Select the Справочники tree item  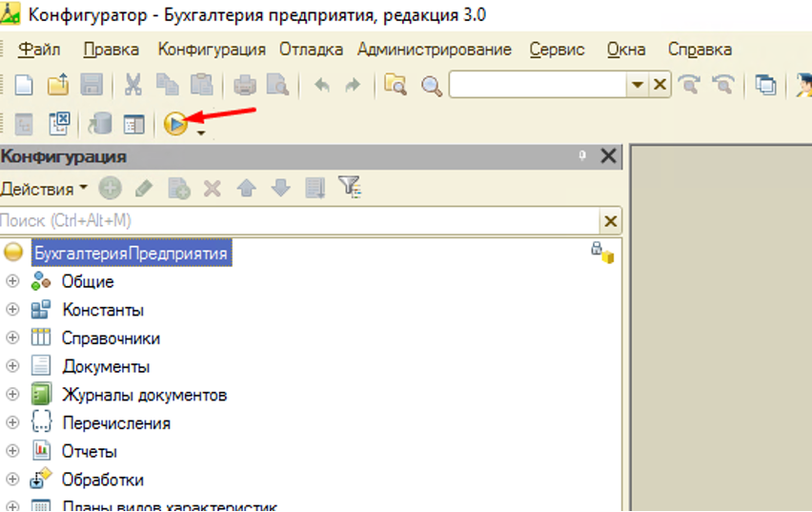click(111, 338)
